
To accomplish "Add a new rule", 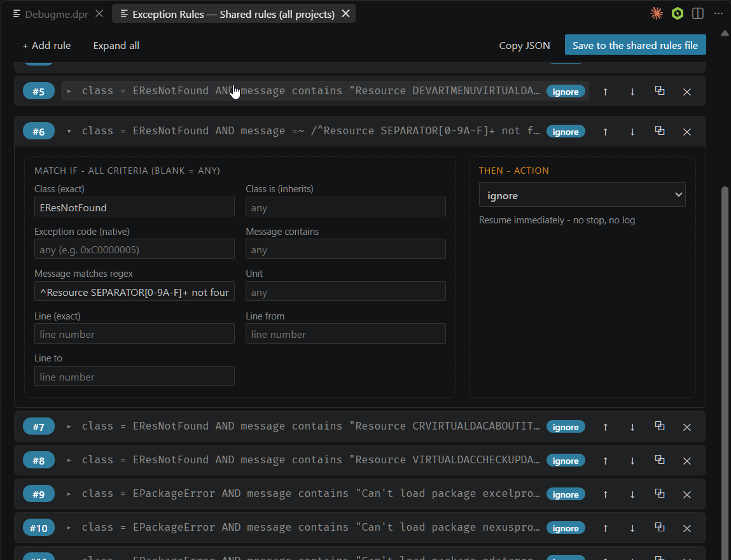I will pos(46,46).
